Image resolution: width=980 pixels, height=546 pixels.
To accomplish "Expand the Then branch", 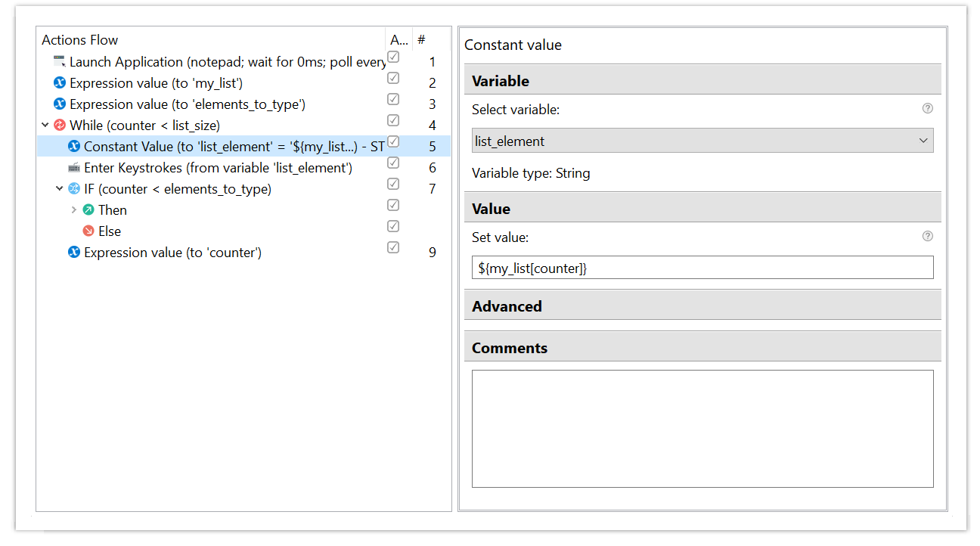I will coord(74,209).
